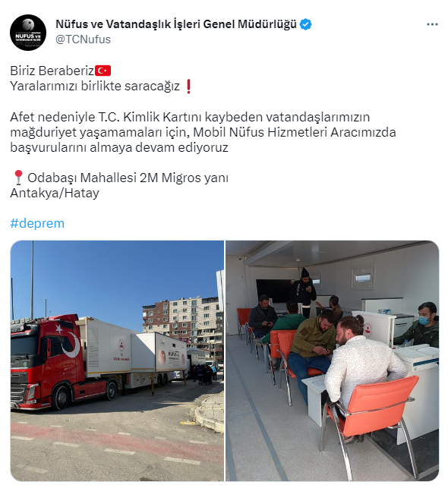The image size is (448, 488).
Task: Click the Turkish flag on the truck cab
Action: click(68, 341)
